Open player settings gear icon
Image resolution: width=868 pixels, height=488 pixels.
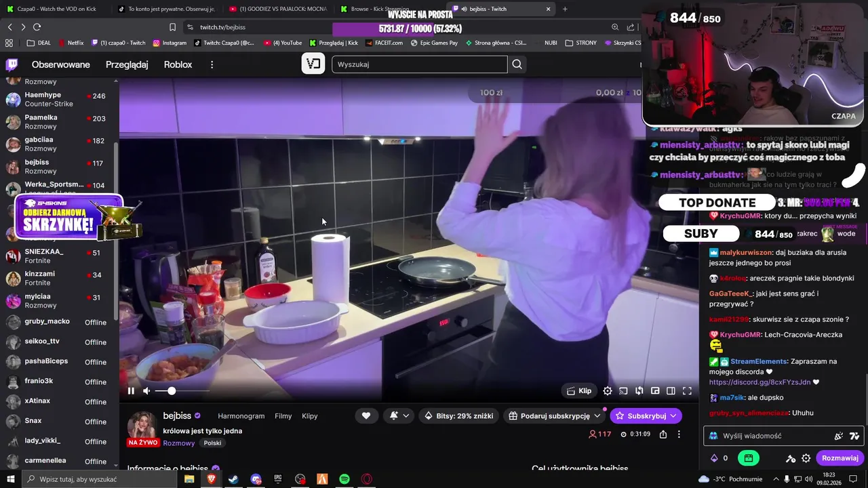608,390
